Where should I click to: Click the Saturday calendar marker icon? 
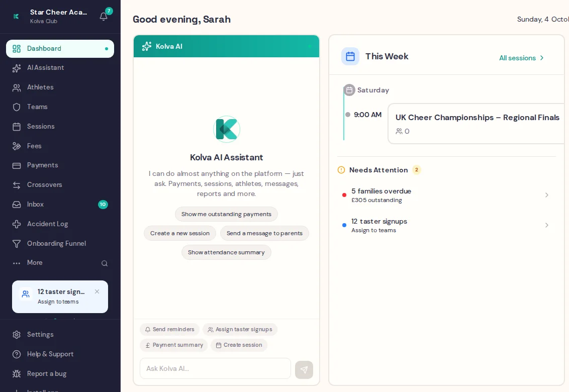[349, 90]
